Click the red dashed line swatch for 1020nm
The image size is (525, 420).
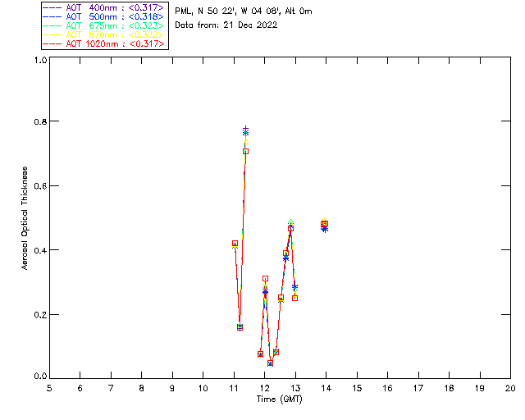52,43
